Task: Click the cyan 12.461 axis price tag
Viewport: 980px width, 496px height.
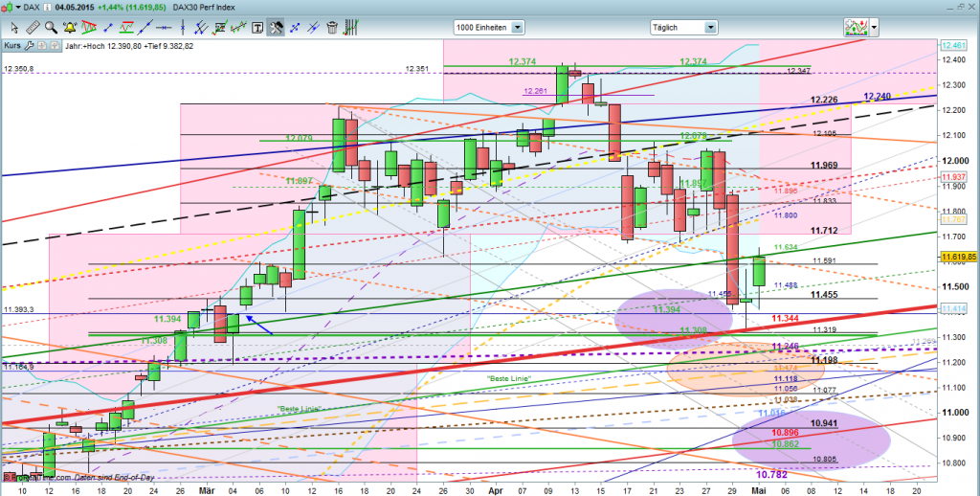Action: click(953, 46)
